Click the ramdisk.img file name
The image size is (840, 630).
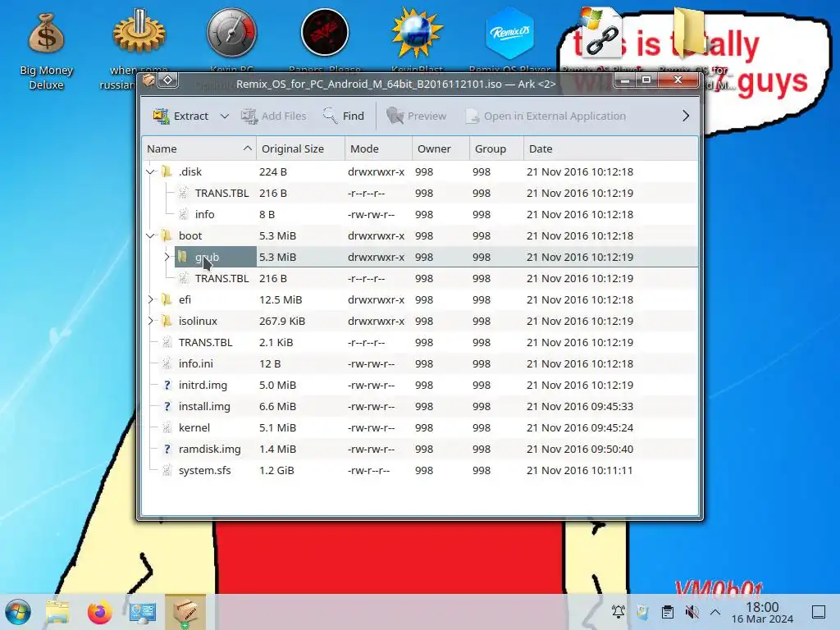coord(209,449)
